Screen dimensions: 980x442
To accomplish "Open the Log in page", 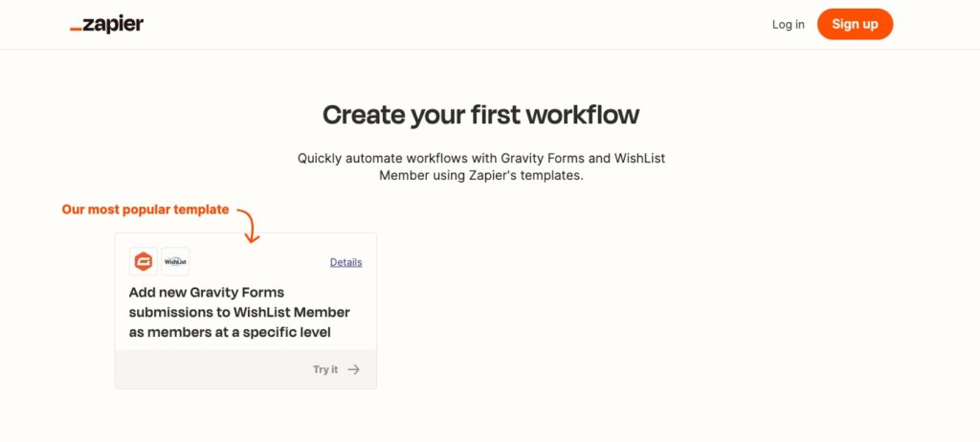I will pos(789,24).
